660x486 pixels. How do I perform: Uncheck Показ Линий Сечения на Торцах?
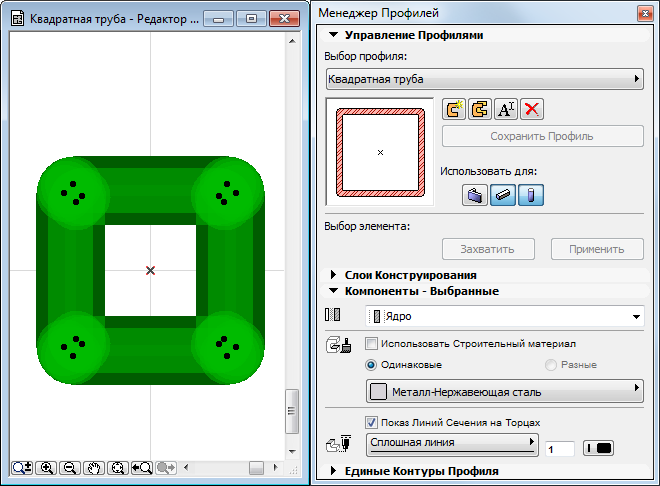(x=371, y=422)
